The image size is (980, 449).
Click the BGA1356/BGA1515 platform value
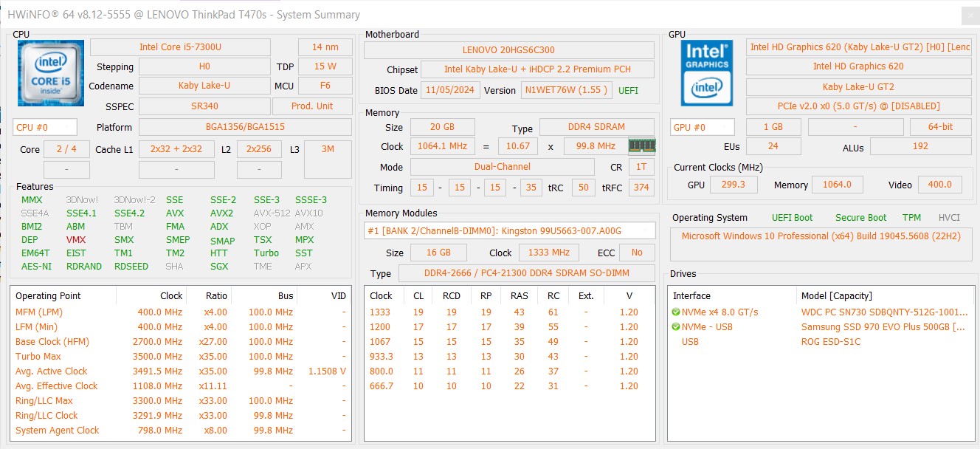[x=246, y=127]
